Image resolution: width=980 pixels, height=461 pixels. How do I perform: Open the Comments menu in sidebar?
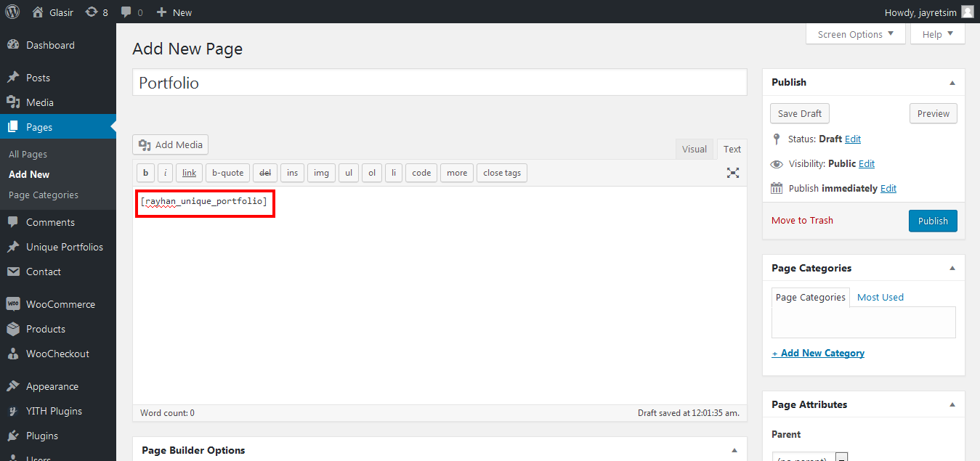[50, 222]
